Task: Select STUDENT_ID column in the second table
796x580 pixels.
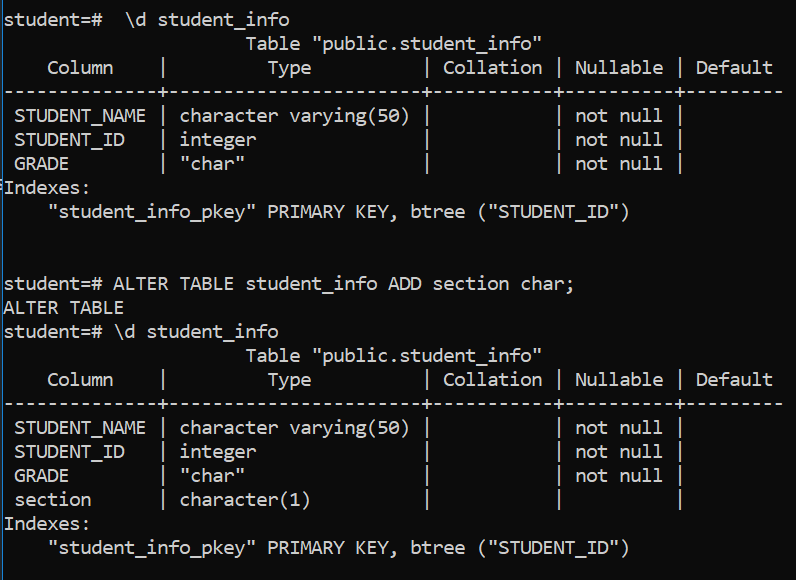Action: point(69,452)
